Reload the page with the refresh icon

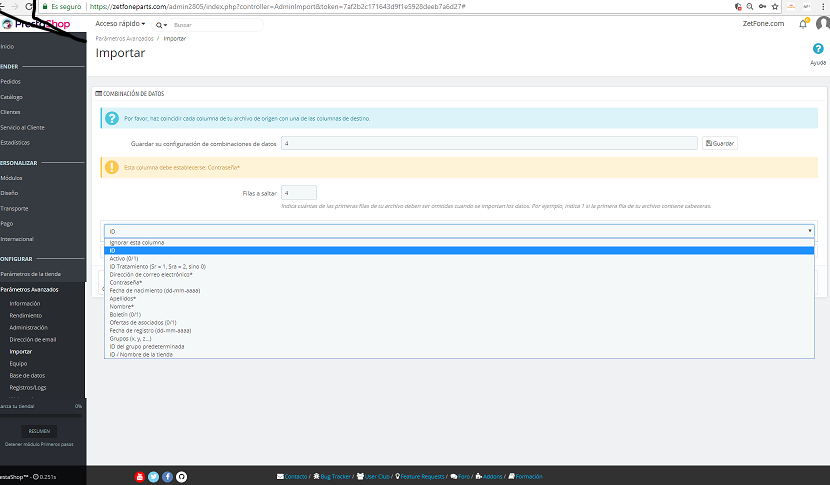(x=29, y=6)
